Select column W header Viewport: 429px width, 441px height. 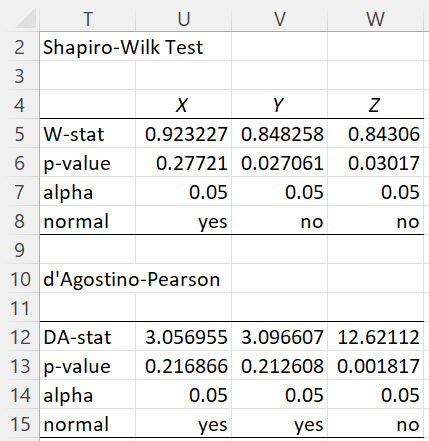pyautogui.click(x=375, y=19)
